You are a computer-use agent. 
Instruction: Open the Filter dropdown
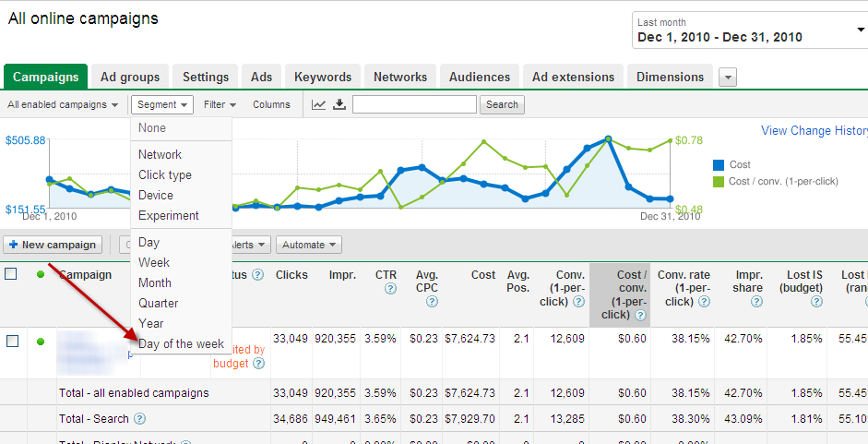220,104
